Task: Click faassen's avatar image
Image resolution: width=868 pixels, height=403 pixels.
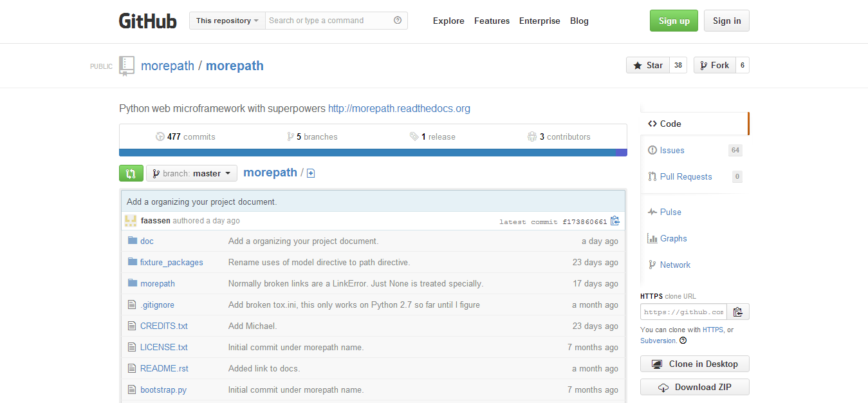Action: pyautogui.click(x=131, y=221)
